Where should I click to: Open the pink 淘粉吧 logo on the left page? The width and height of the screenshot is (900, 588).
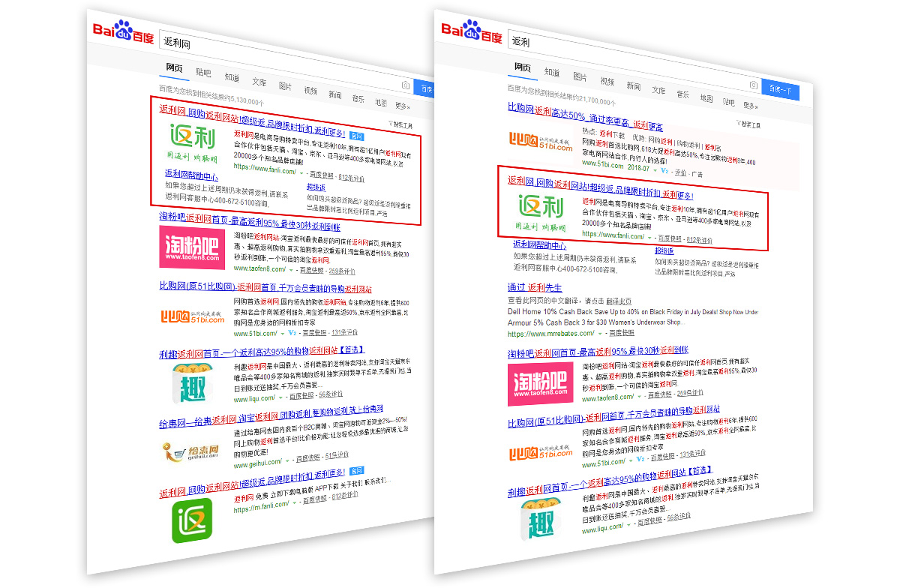190,247
